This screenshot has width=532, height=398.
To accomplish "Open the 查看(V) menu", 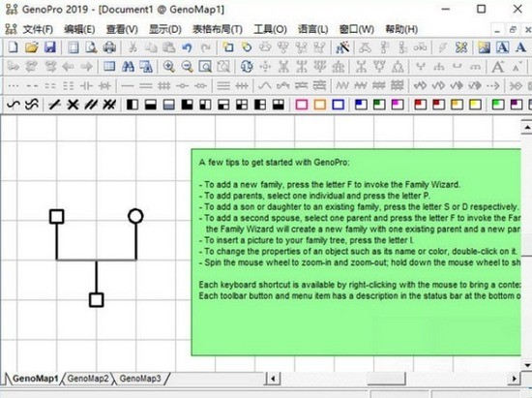I will point(122,29).
